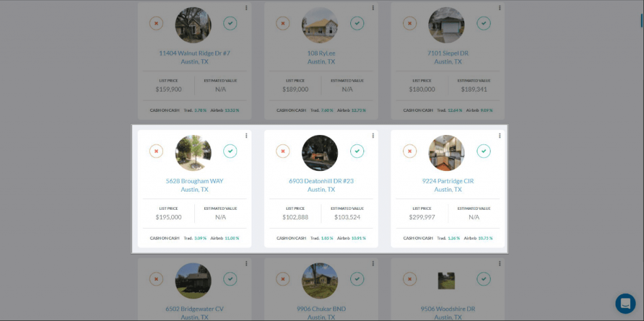The width and height of the screenshot is (644, 321).
Task: Open the chat support widget
Action: (x=625, y=303)
